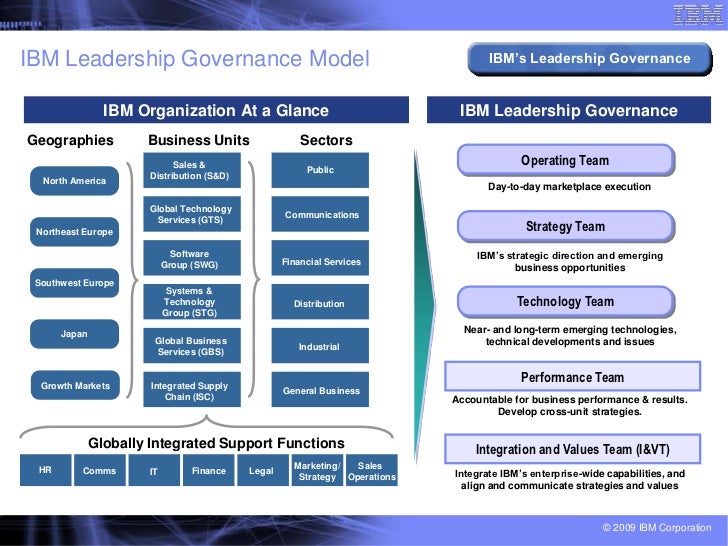728x546 pixels.
Task: Select the Northeast Europe geography box
Action: (x=74, y=232)
